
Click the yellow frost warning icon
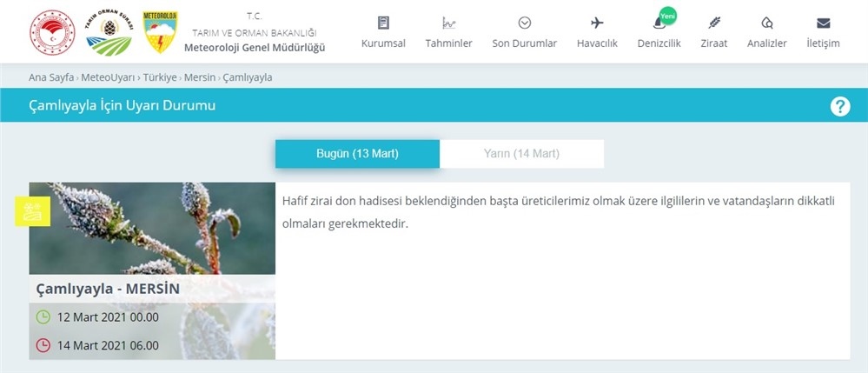click(x=33, y=211)
